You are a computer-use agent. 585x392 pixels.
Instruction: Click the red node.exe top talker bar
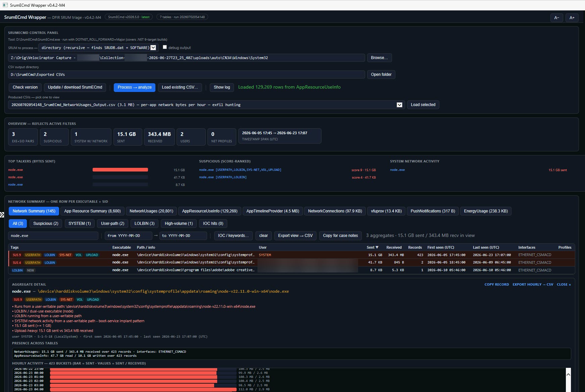[x=120, y=170]
